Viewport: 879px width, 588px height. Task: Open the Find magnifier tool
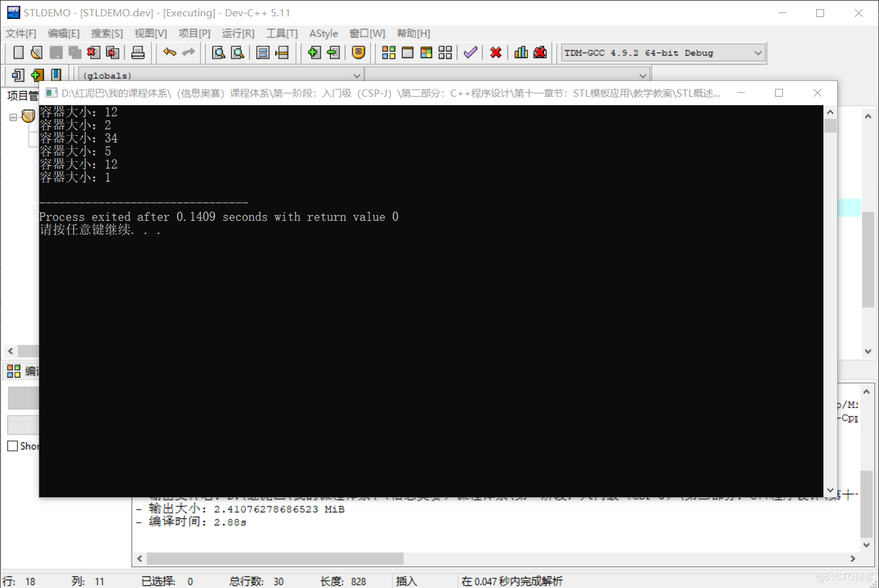[x=219, y=53]
